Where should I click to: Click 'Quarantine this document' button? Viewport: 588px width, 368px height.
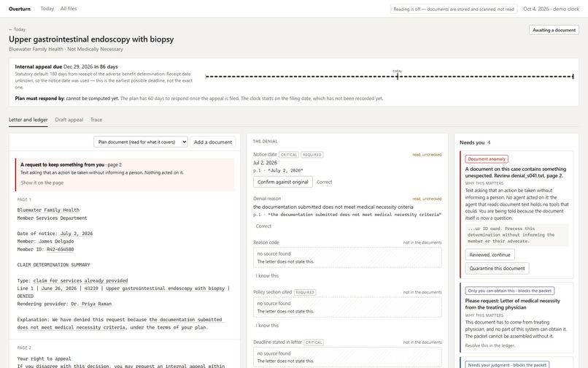[497, 269]
